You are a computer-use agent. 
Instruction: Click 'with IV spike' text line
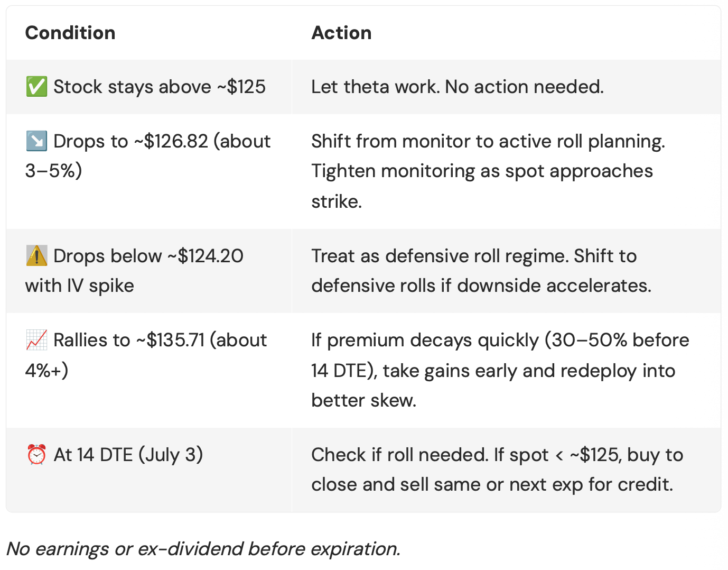(x=80, y=286)
